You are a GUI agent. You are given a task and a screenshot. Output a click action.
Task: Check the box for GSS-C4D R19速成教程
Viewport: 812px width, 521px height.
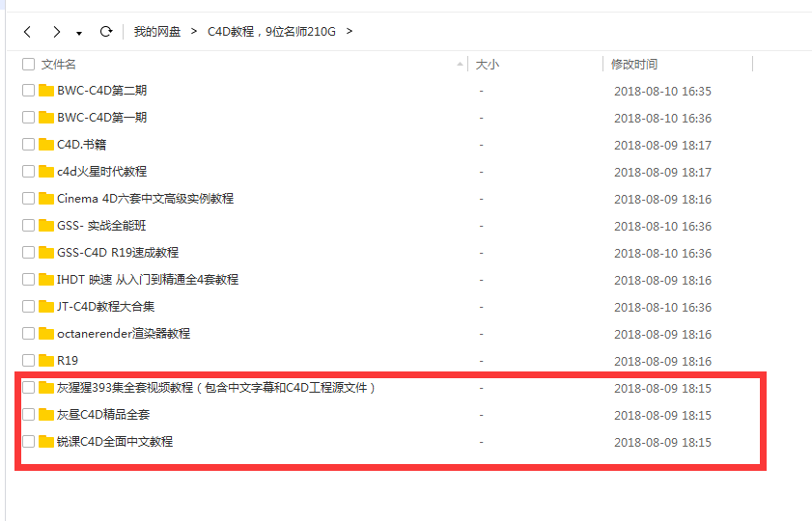28,253
